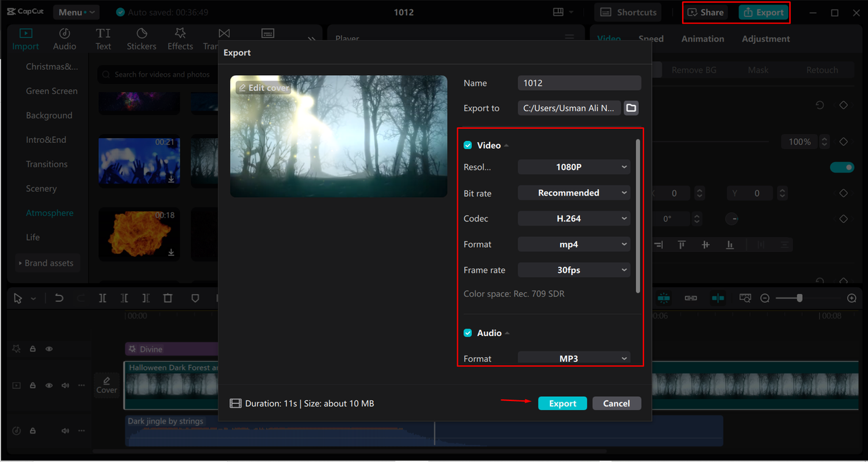Undo the last edit

tap(59, 298)
